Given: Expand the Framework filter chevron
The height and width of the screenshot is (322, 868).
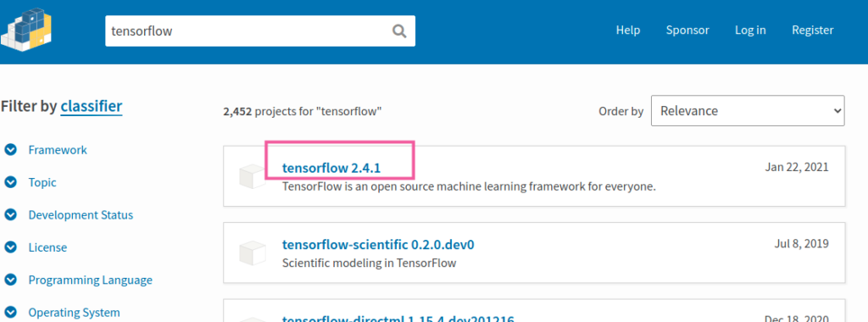Looking at the screenshot, I should click(10, 150).
